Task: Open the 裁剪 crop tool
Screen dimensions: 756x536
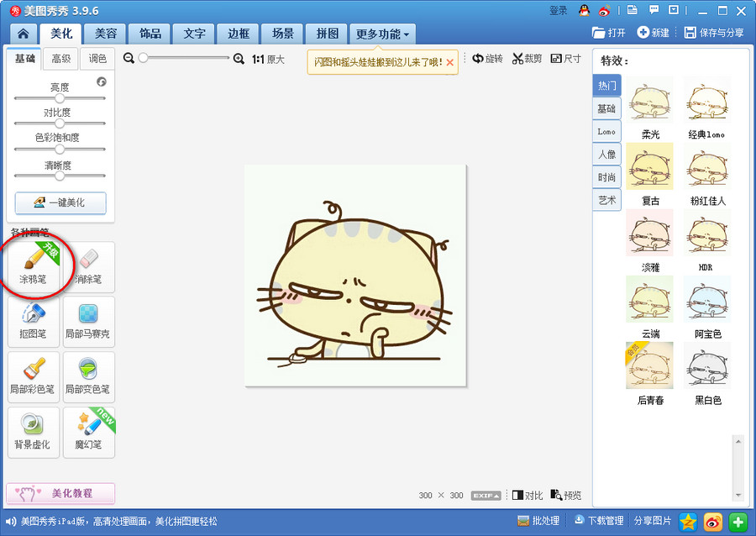Action: click(x=528, y=59)
